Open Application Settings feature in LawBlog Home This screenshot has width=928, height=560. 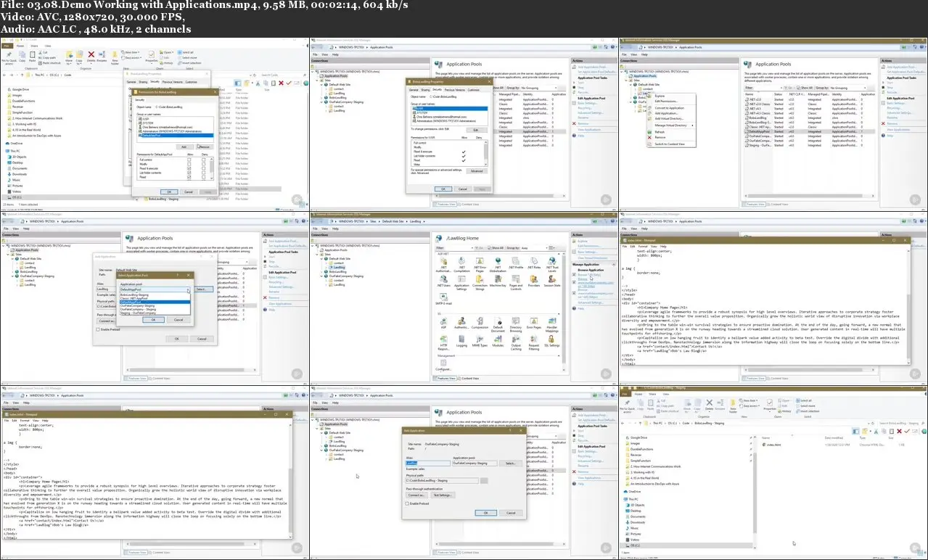461,283
